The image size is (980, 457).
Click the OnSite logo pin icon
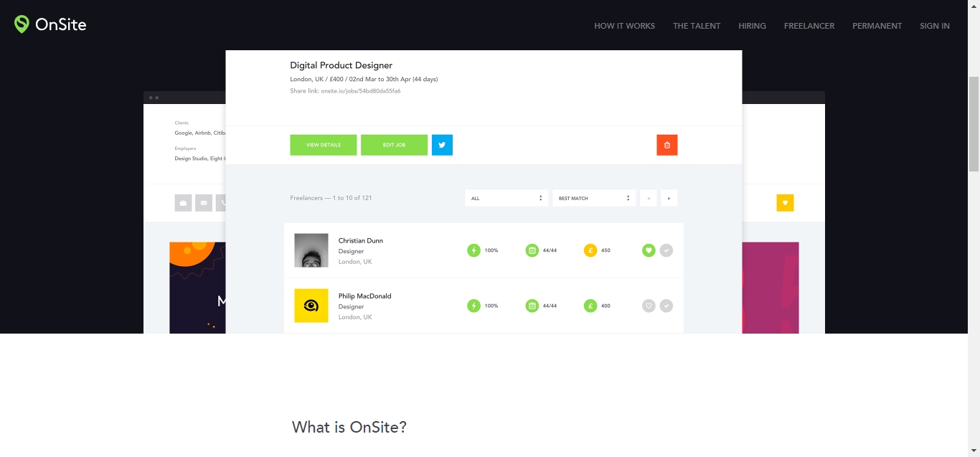20,24
